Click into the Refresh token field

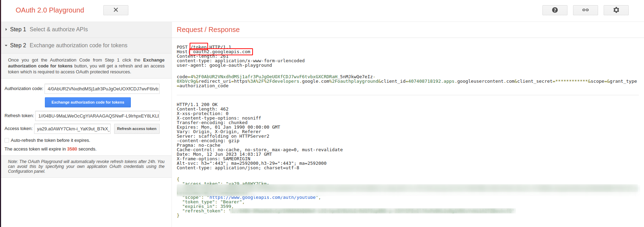pos(97,116)
